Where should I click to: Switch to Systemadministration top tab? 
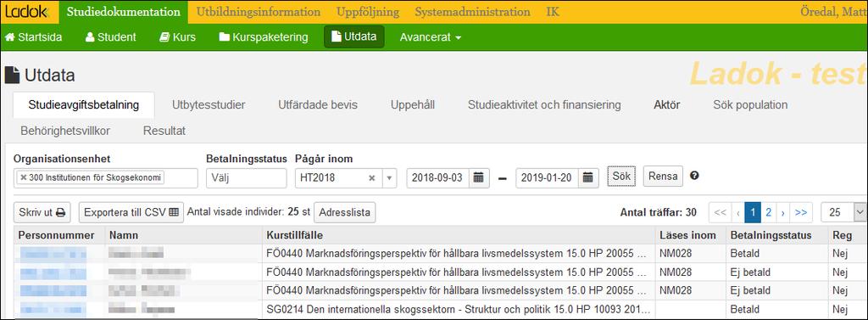(x=472, y=12)
